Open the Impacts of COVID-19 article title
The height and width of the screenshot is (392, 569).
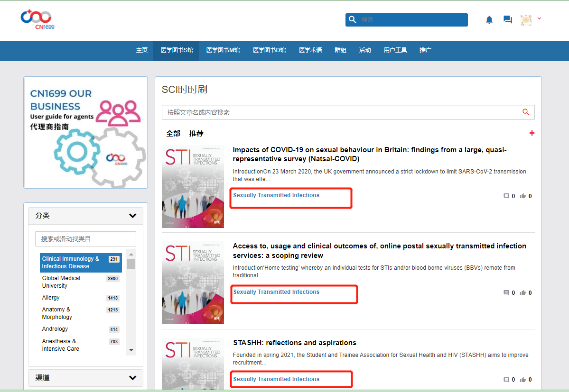click(369, 155)
